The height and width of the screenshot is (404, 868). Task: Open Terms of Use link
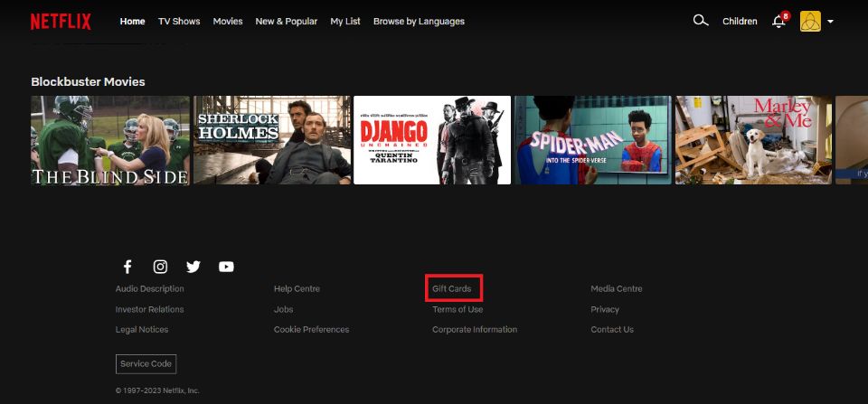(x=458, y=309)
